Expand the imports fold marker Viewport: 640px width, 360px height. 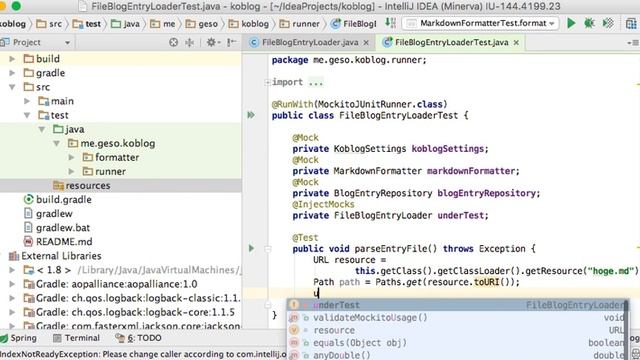[x=267, y=82]
